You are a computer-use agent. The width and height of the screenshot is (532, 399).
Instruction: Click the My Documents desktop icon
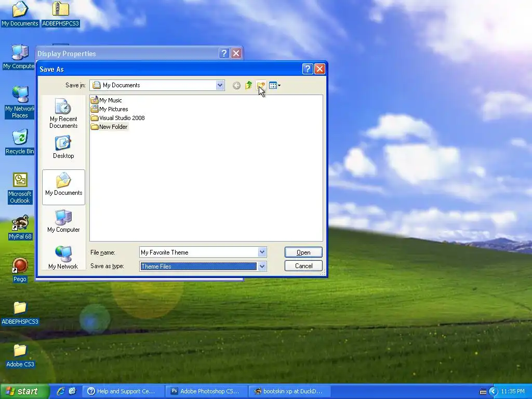20,14
